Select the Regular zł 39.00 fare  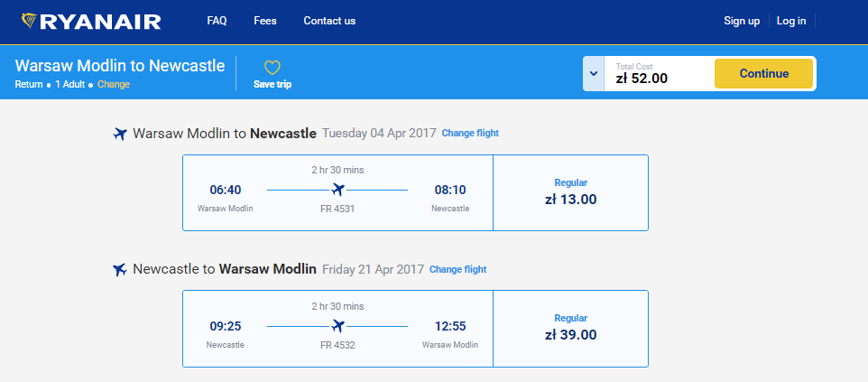point(570,328)
